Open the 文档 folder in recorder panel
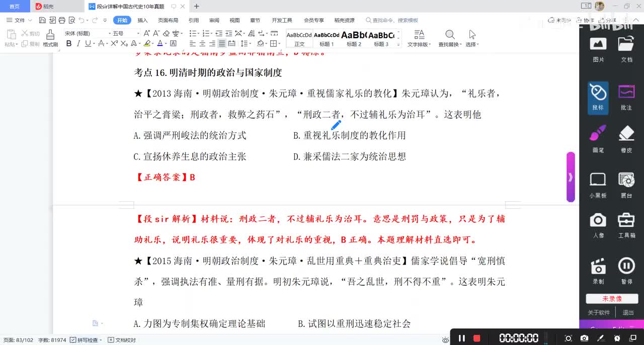The width and height of the screenshot is (644, 345). point(626,49)
